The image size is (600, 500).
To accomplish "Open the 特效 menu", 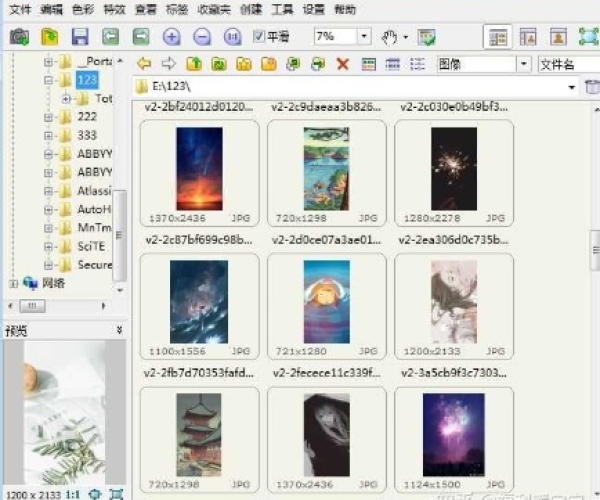I will tap(114, 9).
